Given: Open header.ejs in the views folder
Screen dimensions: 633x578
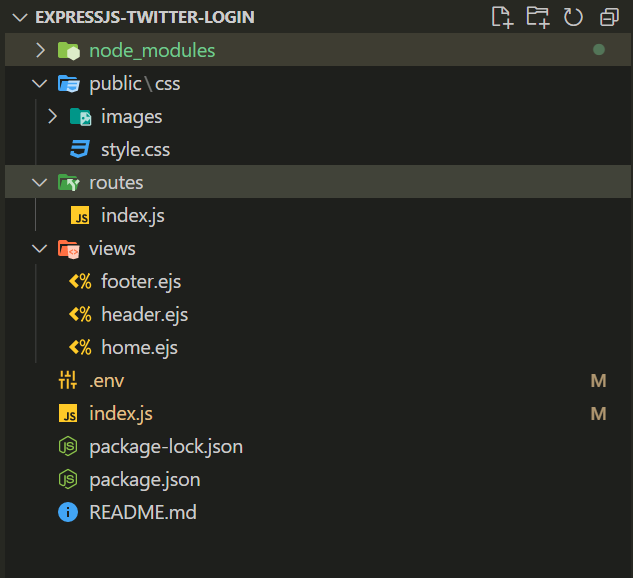Looking at the screenshot, I should pyautogui.click(x=144, y=315).
